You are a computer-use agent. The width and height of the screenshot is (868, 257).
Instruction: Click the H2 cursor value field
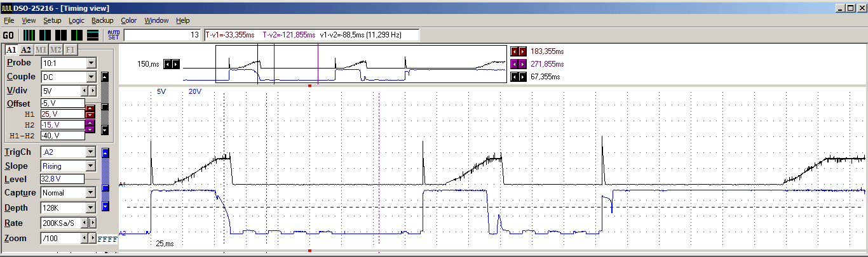pyautogui.click(x=62, y=124)
